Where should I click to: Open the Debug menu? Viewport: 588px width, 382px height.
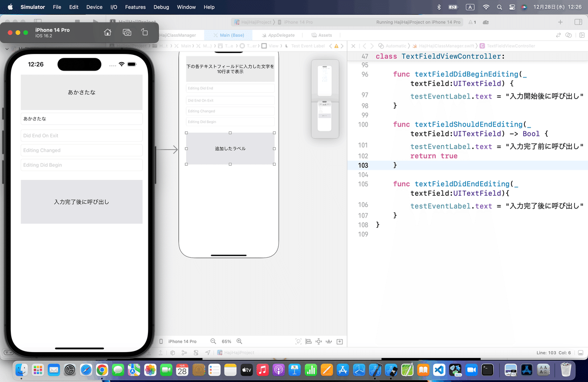161,7
